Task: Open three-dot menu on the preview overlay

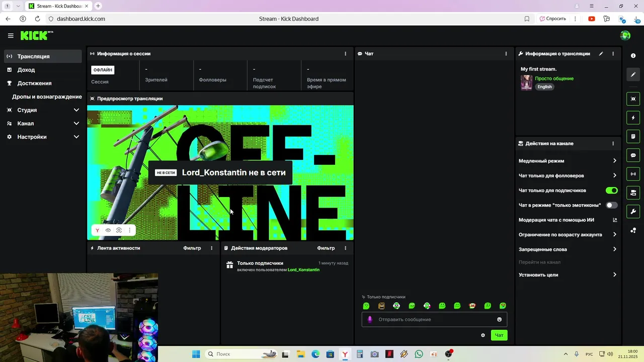Action: 129,230
